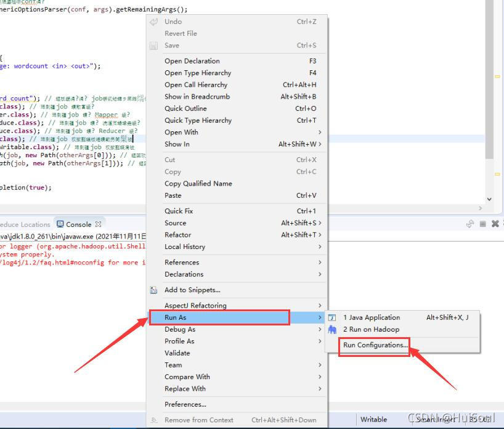Screen dimensions: 504x429
Task: Click the scroll down arrow in editor
Action: pyautogui.click(x=489, y=199)
